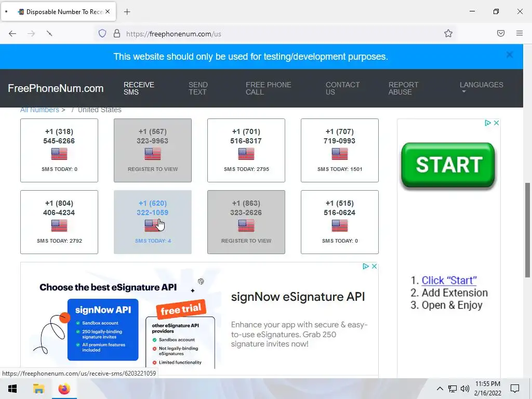View site security lock information
Screen dimensions: 532x399
[117, 34]
